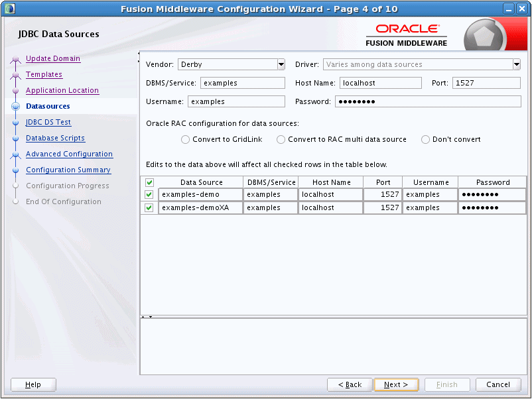Jump to Database Scripts step
Screen dimensions: 532x399
[55, 139]
